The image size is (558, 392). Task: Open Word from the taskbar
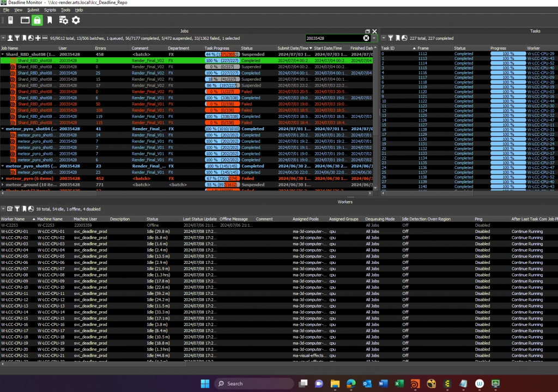(x=383, y=383)
